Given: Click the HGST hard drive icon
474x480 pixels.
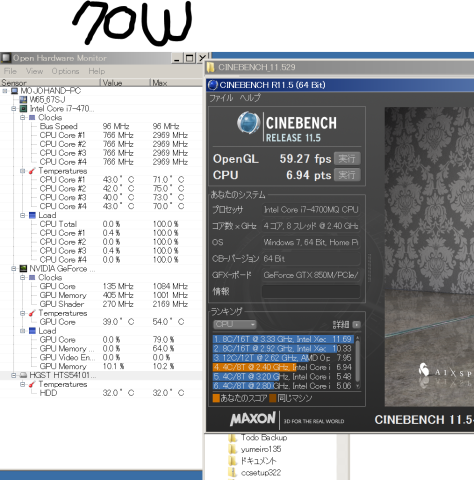Looking at the screenshot, I should pos(23,375).
